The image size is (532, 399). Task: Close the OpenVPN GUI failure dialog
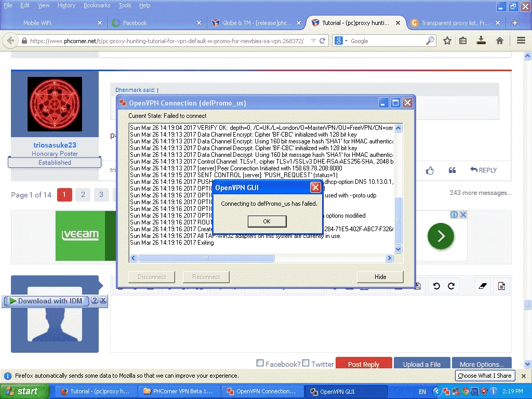315,187
